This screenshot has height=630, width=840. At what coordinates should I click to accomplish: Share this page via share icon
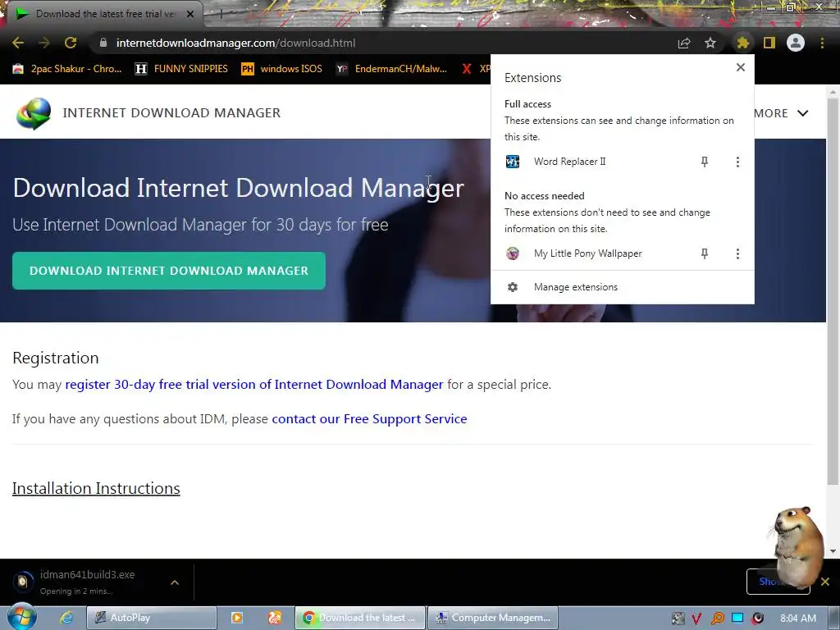(x=684, y=43)
